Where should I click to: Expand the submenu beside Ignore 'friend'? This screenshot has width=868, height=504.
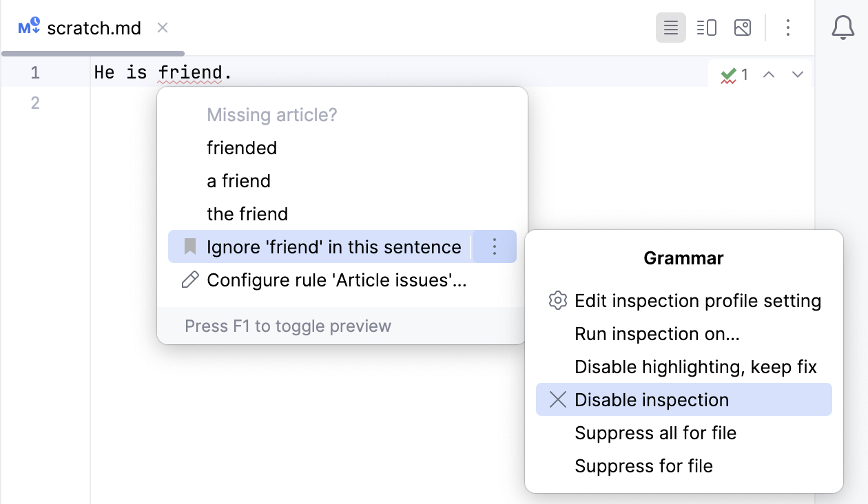494,246
